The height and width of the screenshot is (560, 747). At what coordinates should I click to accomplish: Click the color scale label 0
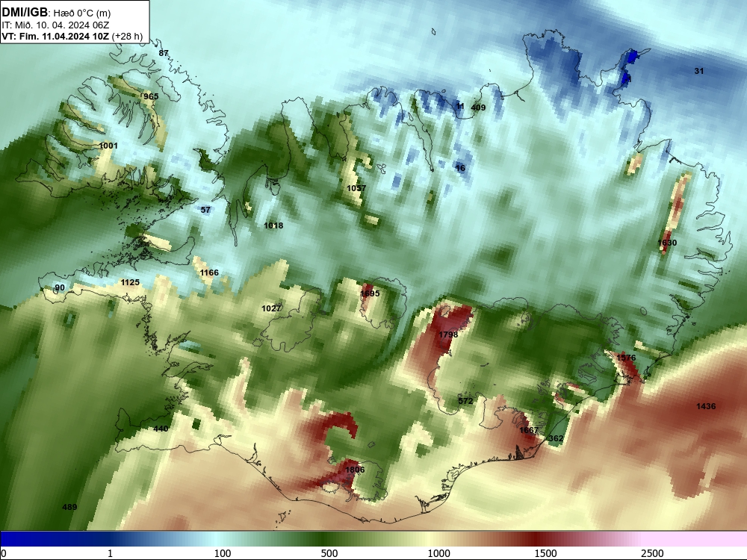tap(4, 553)
